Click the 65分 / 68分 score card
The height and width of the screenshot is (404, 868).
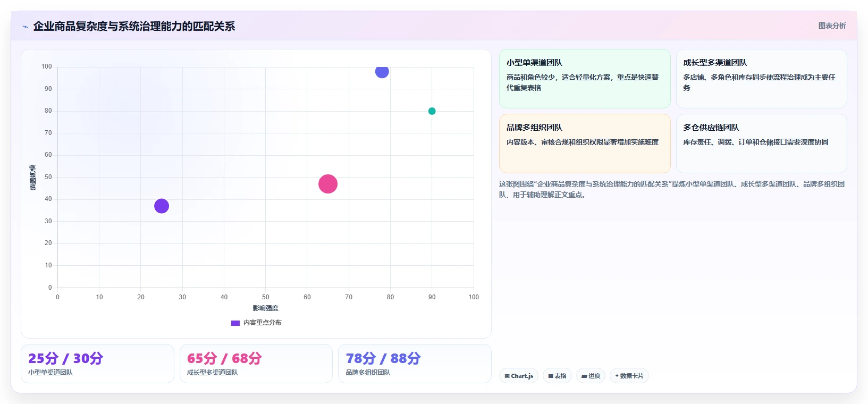click(256, 364)
